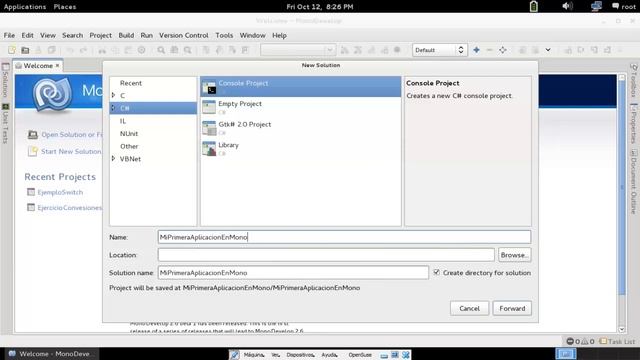The image size is (640, 360).
Task: Click the workspace switcher in bottom panel
Action: coord(566,353)
